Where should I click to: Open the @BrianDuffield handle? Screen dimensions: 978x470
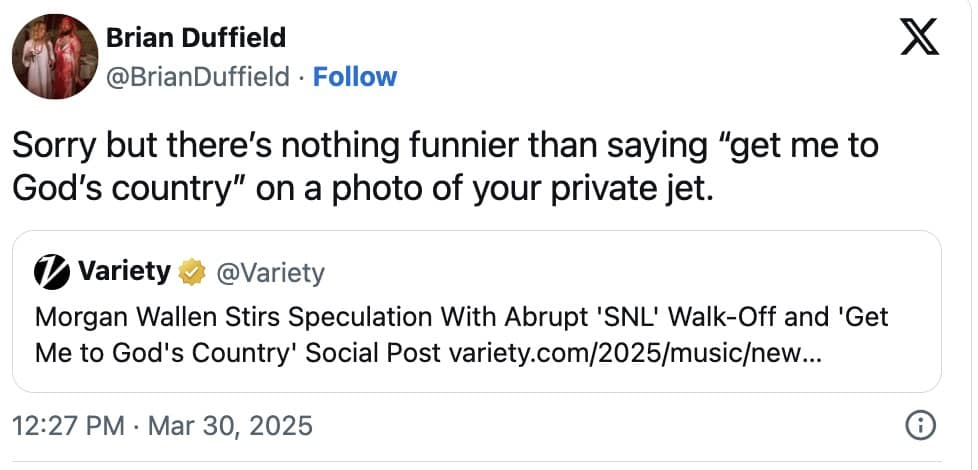pyautogui.click(x=199, y=77)
